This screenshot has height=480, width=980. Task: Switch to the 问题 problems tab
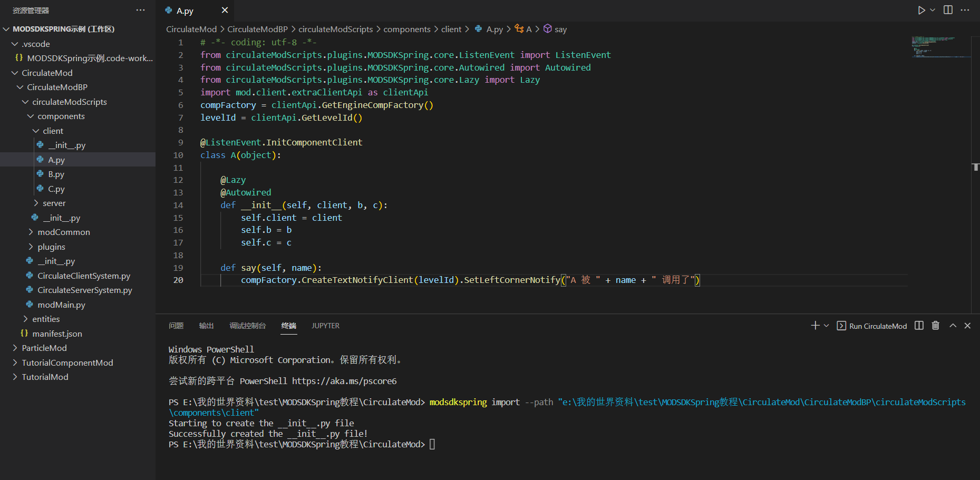pos(176,326)
